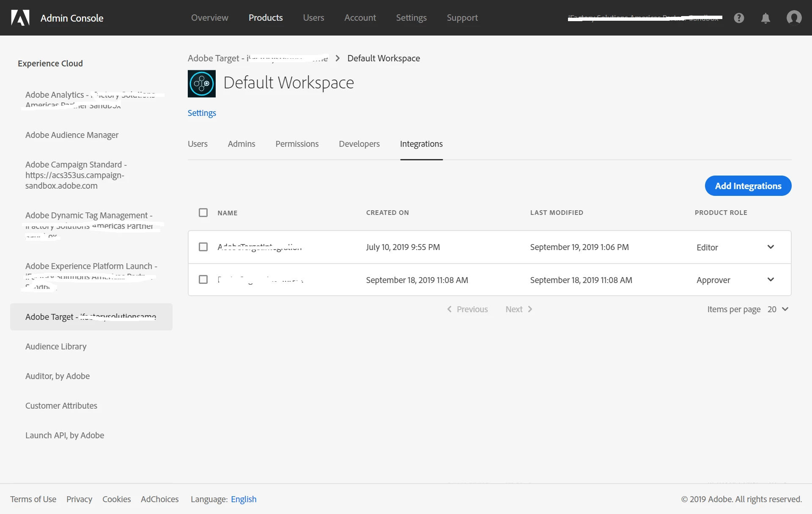Screen dimensions: 812x514
Task: Open the Settings link under Default Workspace
Action: coord(202,113)
